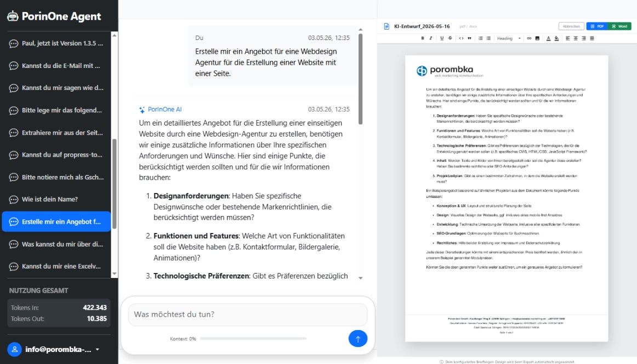Click the sidebar scrollbar up arrow

coord(114,35)
